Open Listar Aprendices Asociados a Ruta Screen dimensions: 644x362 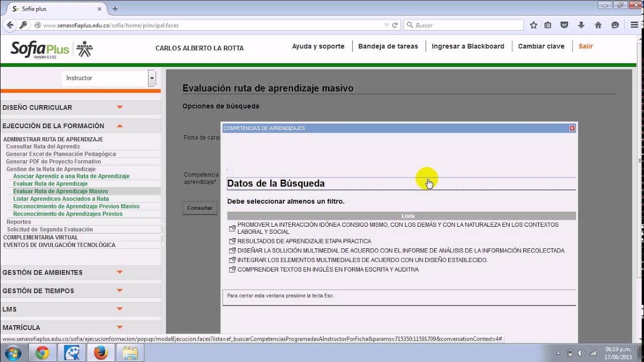61,199
